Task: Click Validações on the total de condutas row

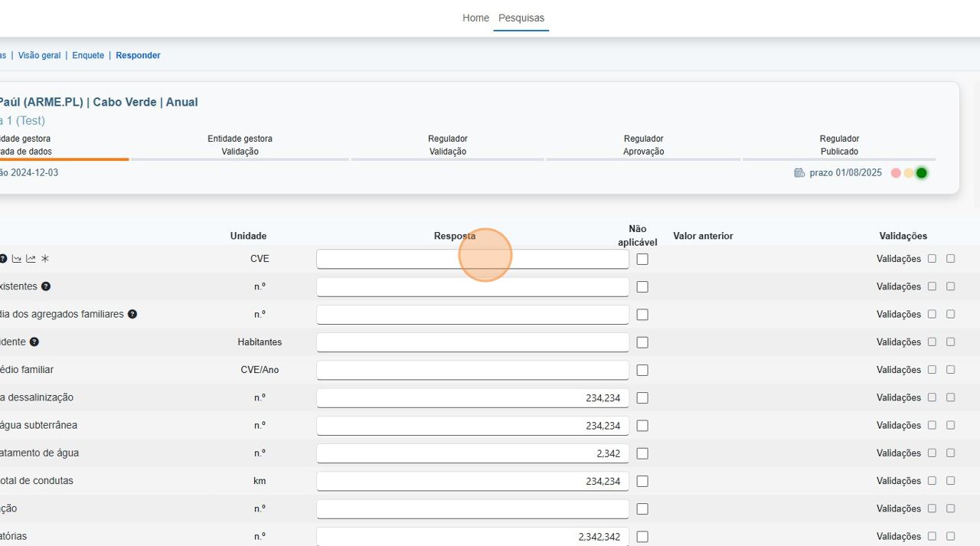Action: (898, 480)
